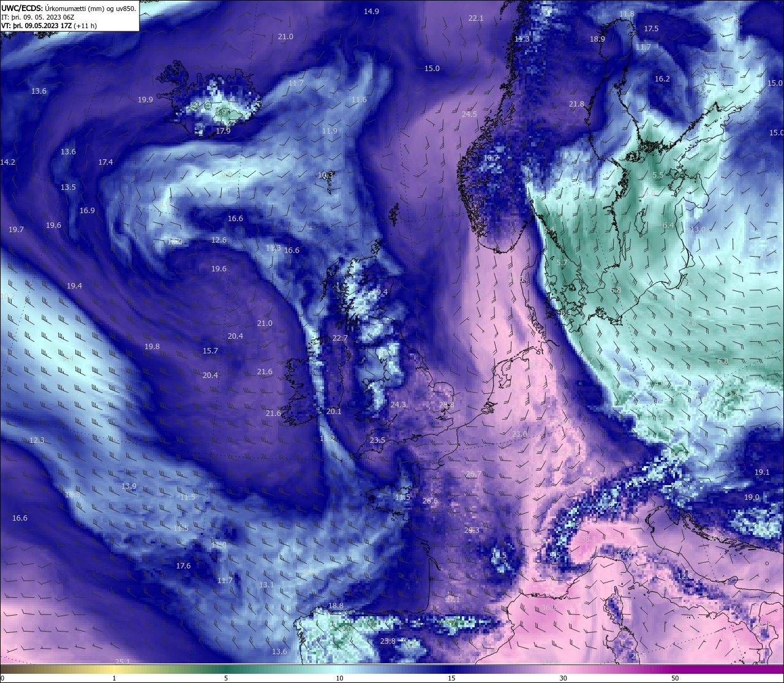Click the legend tick labeled 5
This screenshot has width=784, height=683.
[226, 678]
